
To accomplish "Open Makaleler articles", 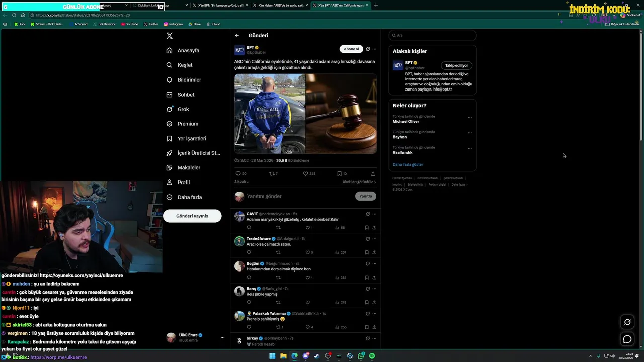I will pyautogui.click(x=183, y=167).
